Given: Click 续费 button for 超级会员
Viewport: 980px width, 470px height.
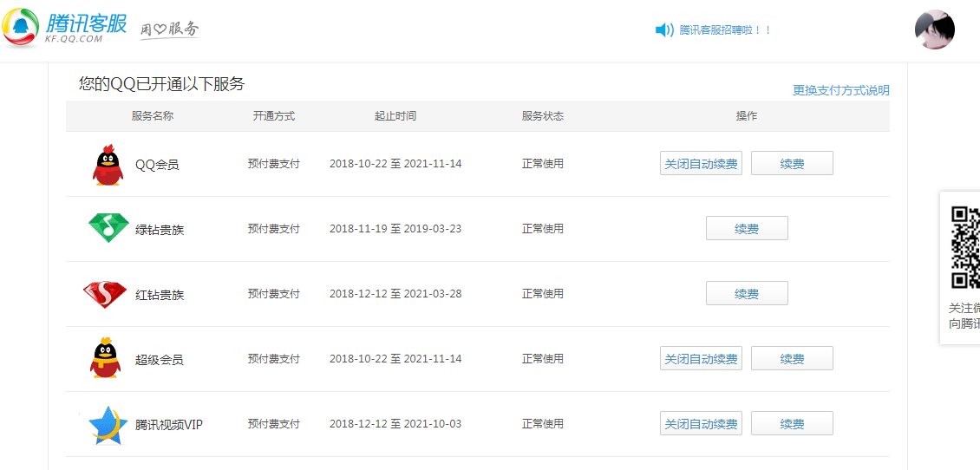Looking at the screenshot, I should (x=792, y=358).
